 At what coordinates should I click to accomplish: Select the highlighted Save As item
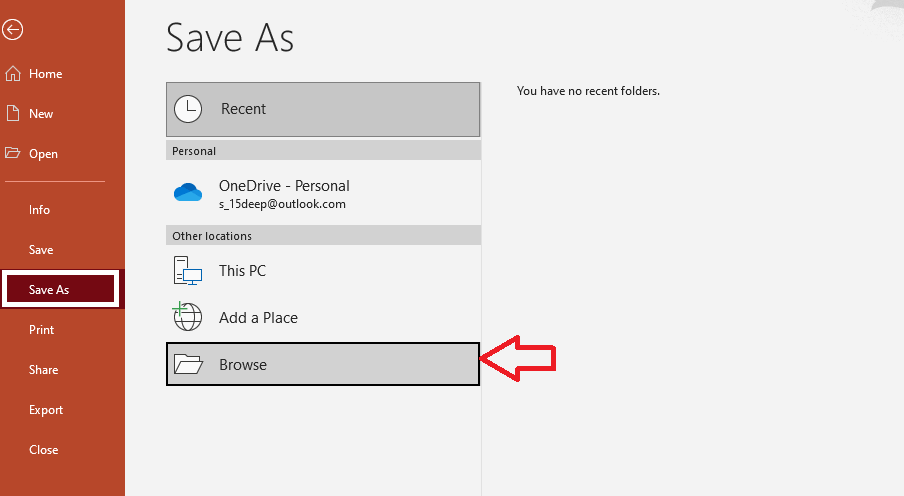pyautogui.click(x=49, y=290)
